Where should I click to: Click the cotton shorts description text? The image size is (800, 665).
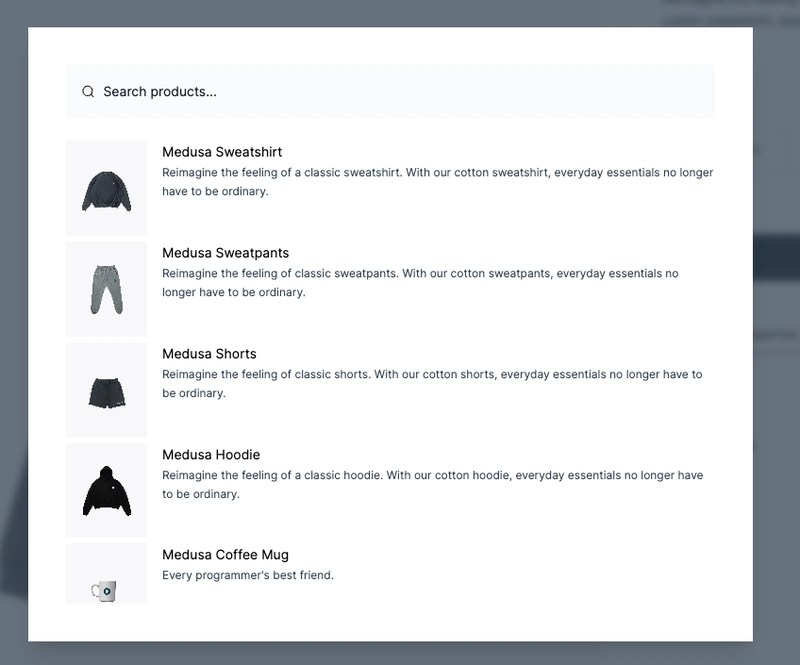pyautogui.click(x=432, y=383)
